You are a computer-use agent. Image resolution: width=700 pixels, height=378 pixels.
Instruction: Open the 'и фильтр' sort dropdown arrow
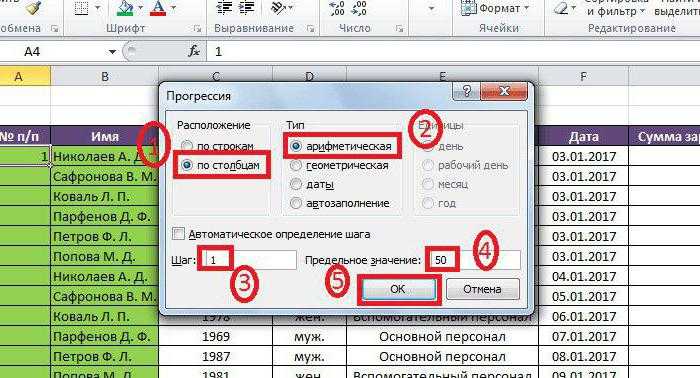click(x=642, y=12)
